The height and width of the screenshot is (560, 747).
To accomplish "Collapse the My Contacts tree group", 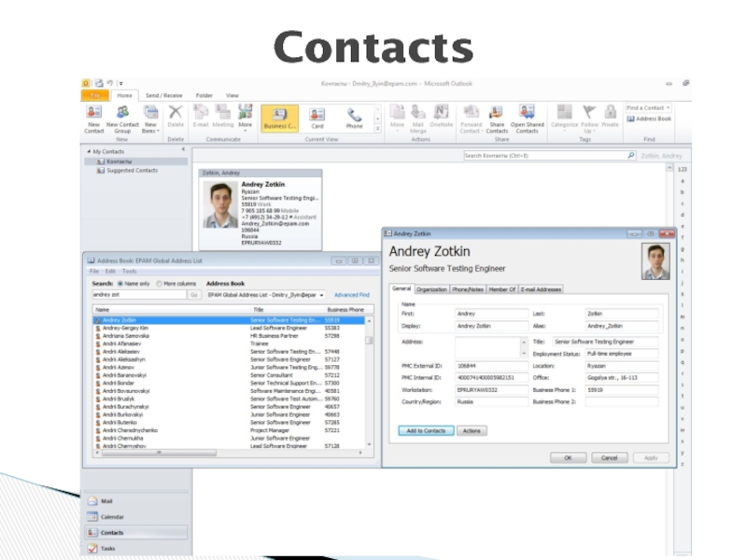I will [89, 151].
